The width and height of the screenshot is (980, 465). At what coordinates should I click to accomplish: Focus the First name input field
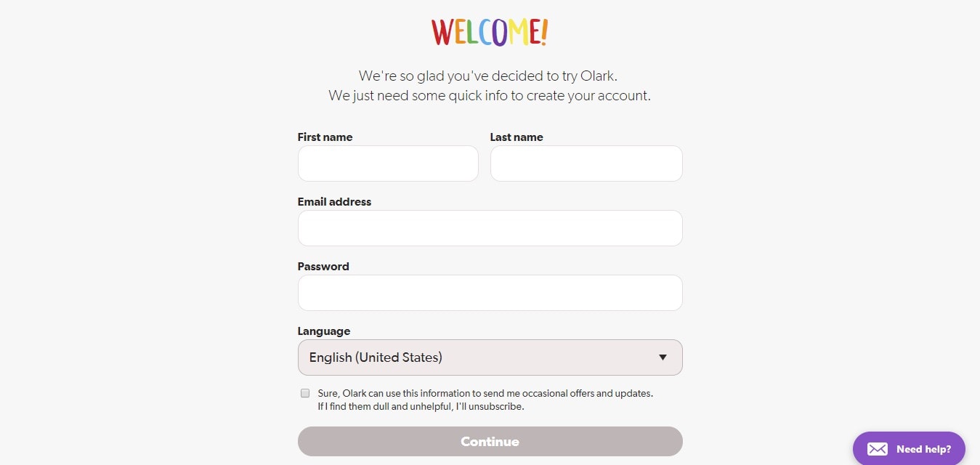[x=388, y=163]
